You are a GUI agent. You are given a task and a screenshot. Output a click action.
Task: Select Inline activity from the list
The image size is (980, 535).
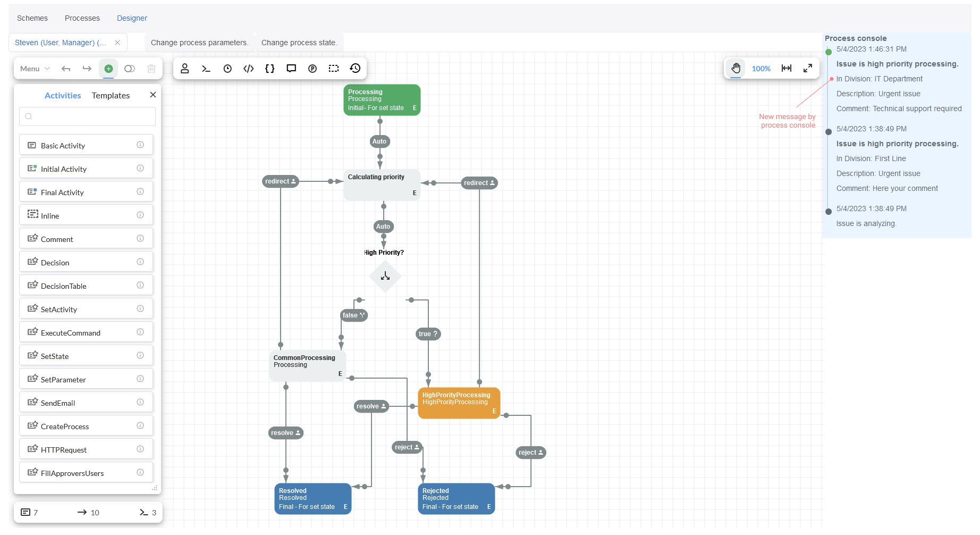point(86,215)
